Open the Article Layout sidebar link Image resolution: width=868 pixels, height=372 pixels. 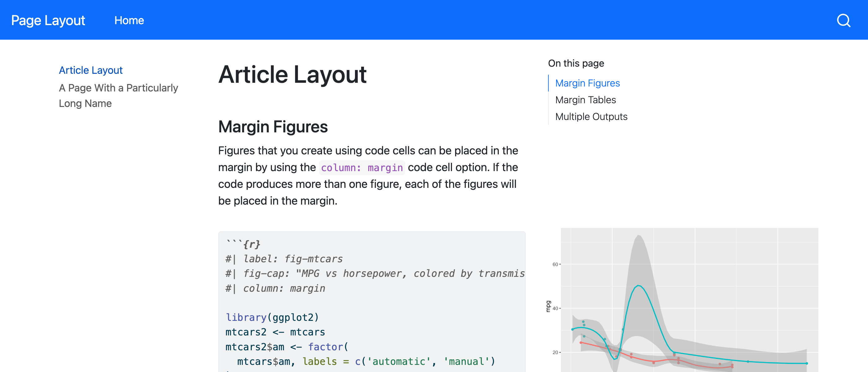point(91,70)
